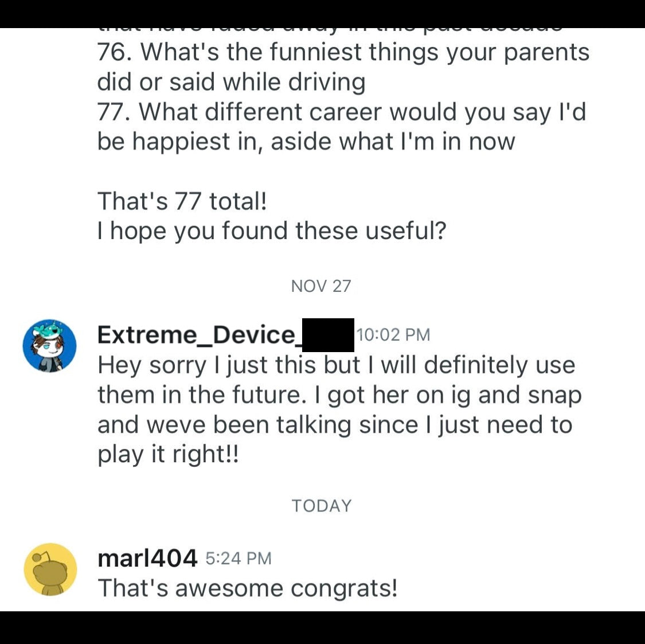Click "and weve been talking since" line
Viewport: 645px width, 644px height.
(x=335, y=425)
